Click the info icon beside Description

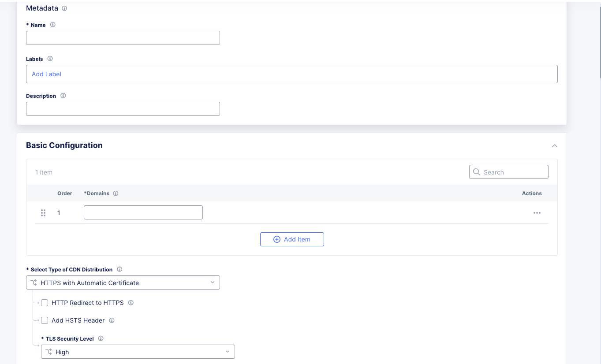[63, 96]
